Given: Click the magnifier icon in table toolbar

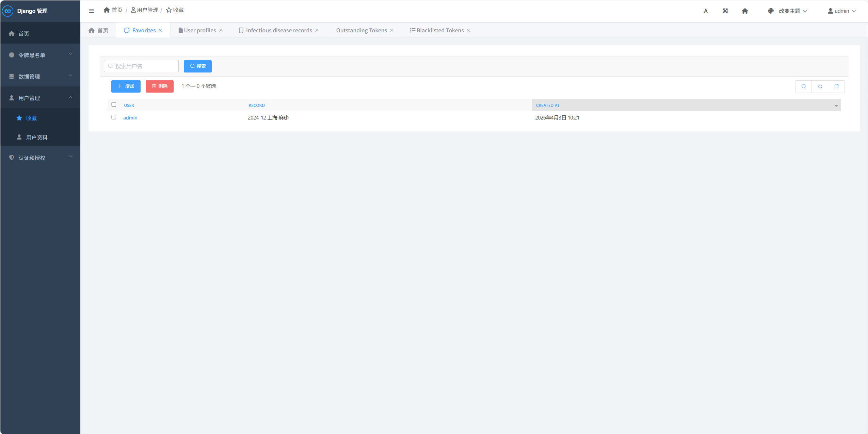Looking at the screenshot, I should point(804,86).
